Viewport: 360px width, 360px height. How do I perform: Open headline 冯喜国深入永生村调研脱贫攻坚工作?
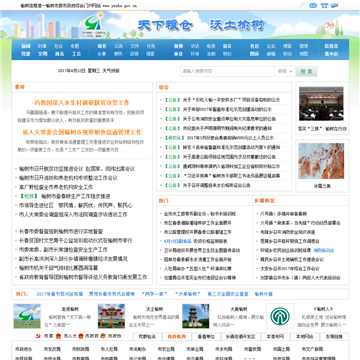pos(82,103)
